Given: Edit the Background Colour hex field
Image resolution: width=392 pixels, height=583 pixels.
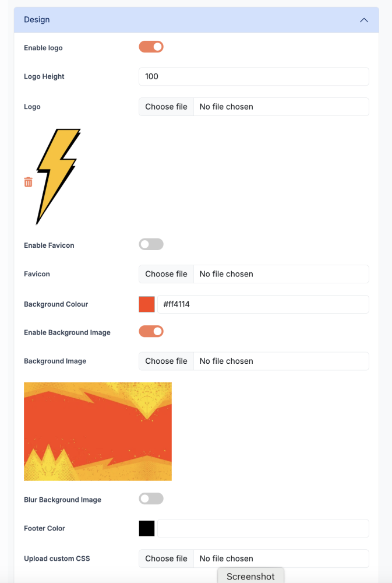Looking at the screenshot, I should coord(262,304).
